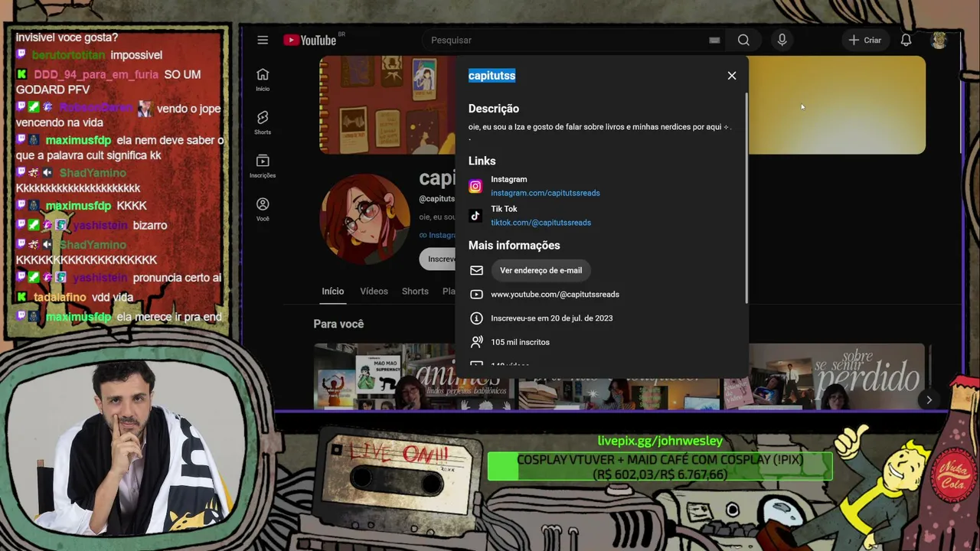980x551 pixels.
Task: Open the virtual keyboard in search bar
Action: coord(714,41)
